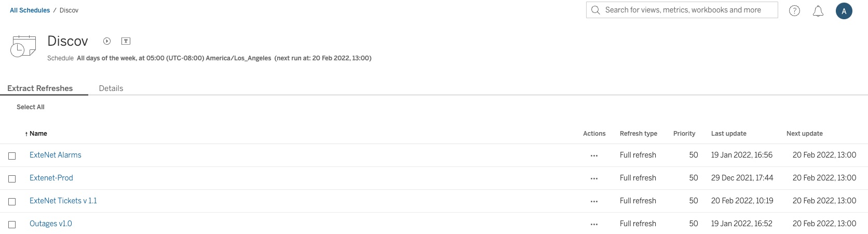Select the Extenet-Prod row checkbox
Screen dimensions: 868x234
12,179
